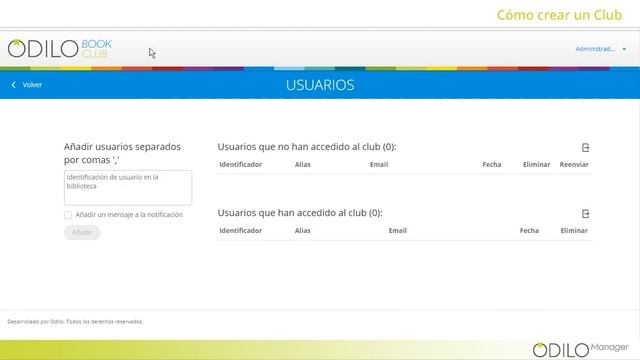Click the Volver link
Viewport: 640px width, 360px height.
tap(32, 85)
